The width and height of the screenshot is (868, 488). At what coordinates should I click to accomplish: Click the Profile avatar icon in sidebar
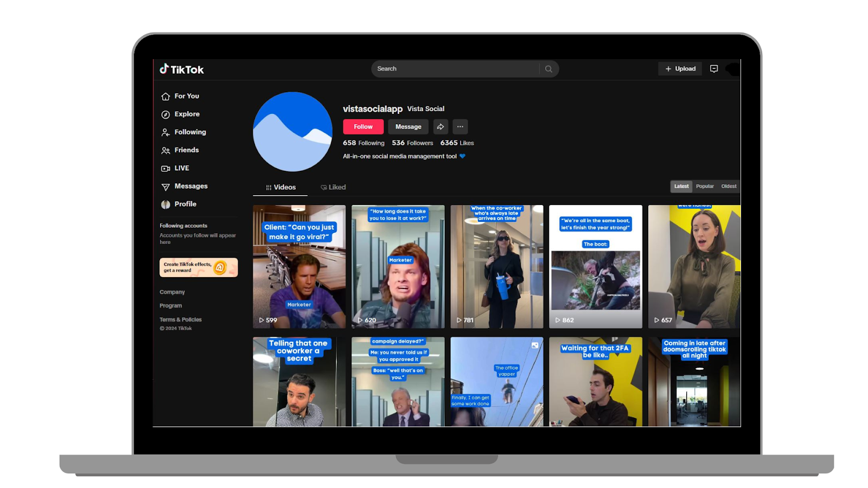pos(165,204)
